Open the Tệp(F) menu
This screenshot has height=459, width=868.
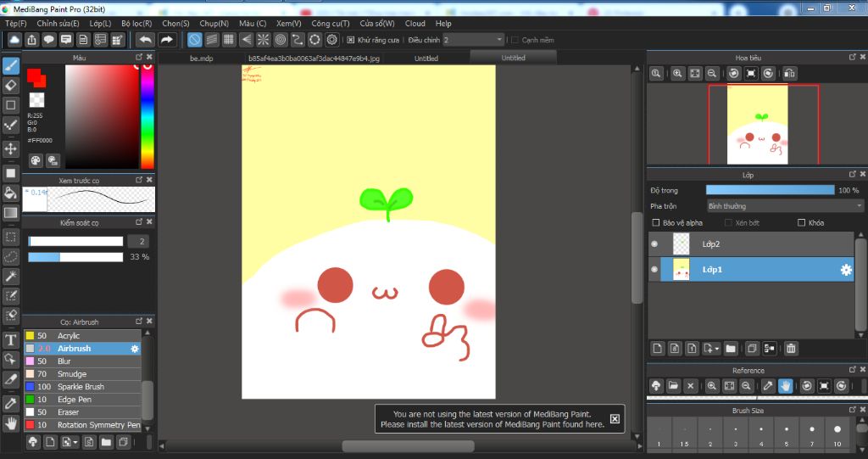pos(15,23)
